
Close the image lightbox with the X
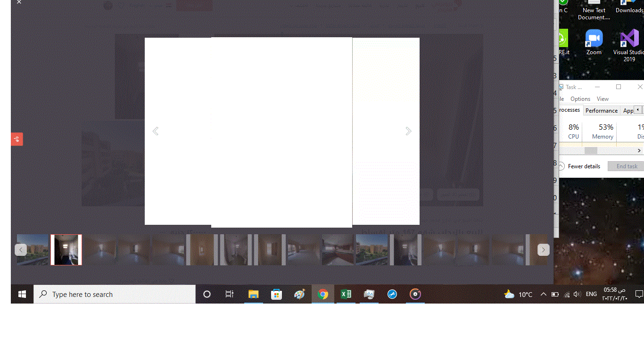[x=19, y=2]
